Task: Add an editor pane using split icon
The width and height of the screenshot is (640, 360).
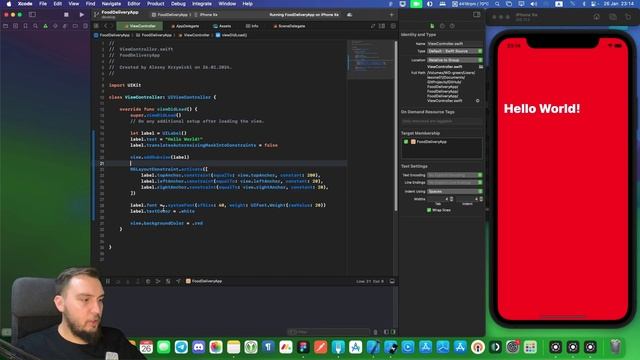Action: (393, 26)
